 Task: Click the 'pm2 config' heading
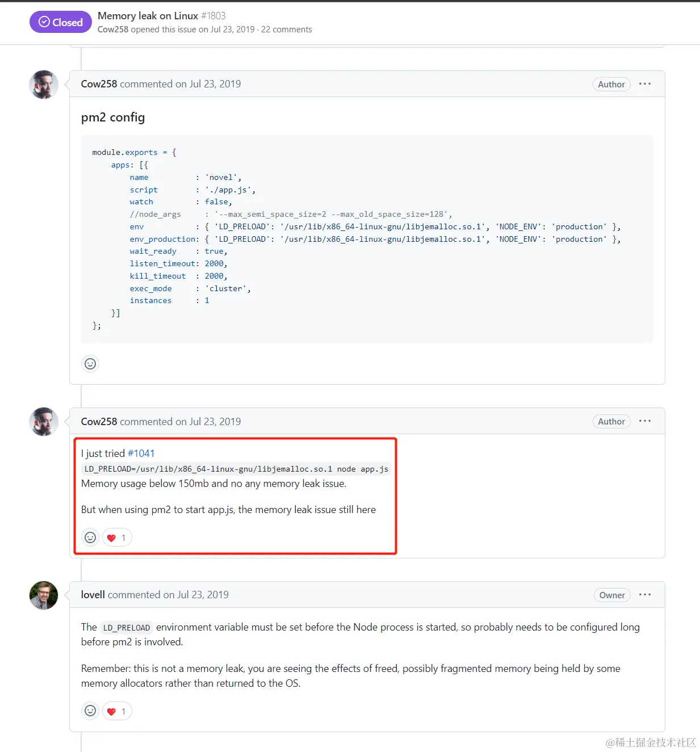tap(113, 117)
